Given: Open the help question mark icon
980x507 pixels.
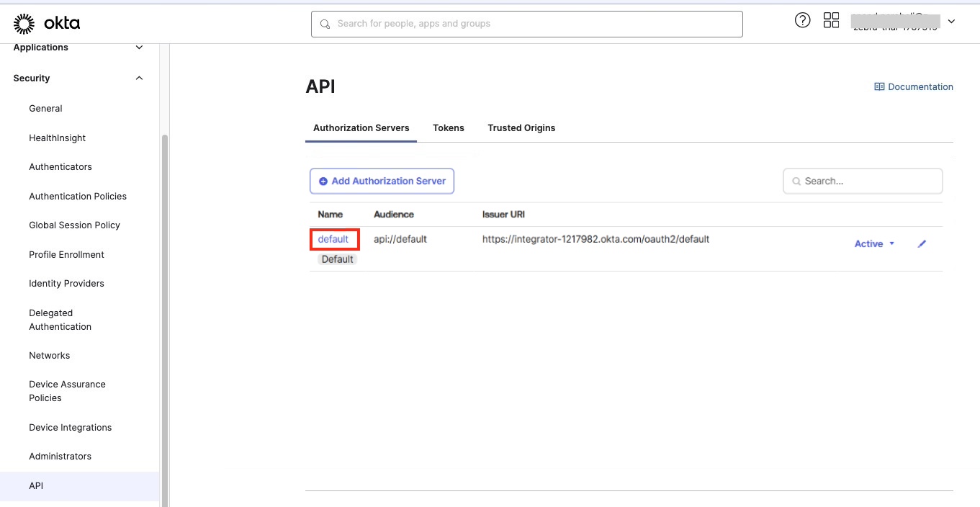Looking at the screenshot, I should (x=802, y=20).
